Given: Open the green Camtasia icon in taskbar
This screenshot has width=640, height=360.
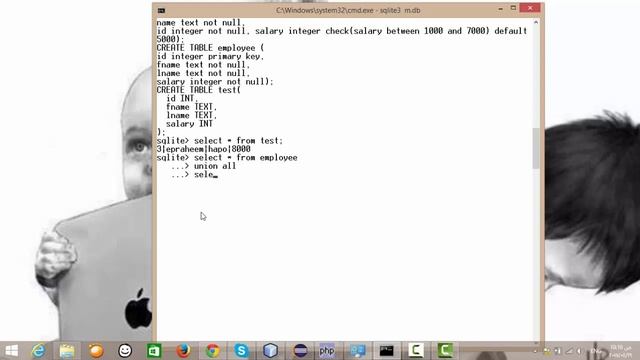Looking at the screenshot, I should (x=445, y=351).
